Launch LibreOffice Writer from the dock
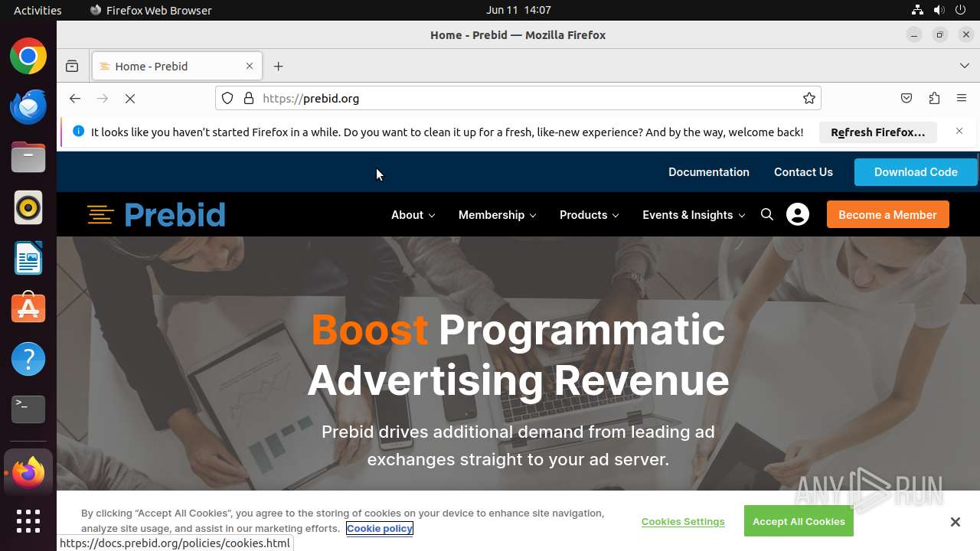The image size is (980, 551). point(28,258)
